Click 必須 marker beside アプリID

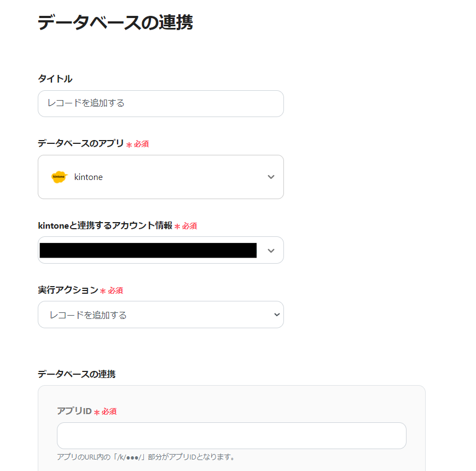106,412
